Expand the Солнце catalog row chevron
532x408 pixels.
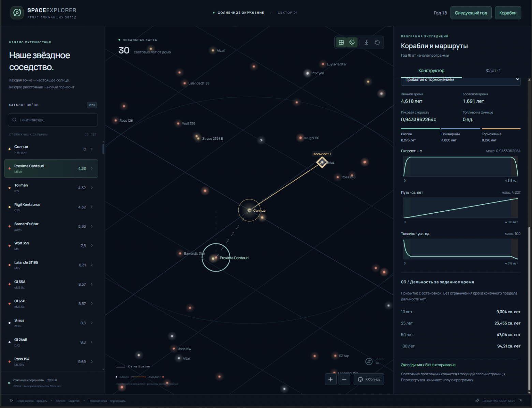[92, 149]
